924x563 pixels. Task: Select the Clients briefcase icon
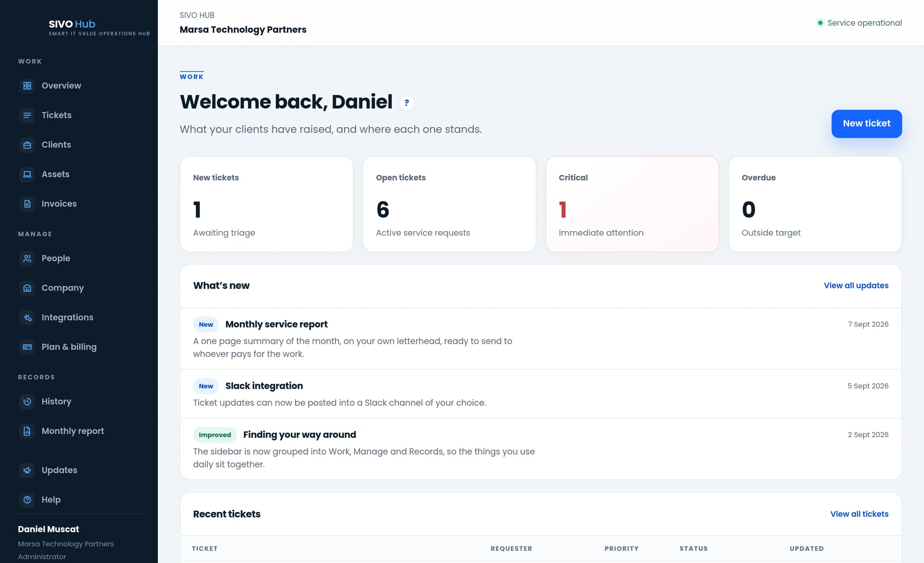click(x=27, y=145)
